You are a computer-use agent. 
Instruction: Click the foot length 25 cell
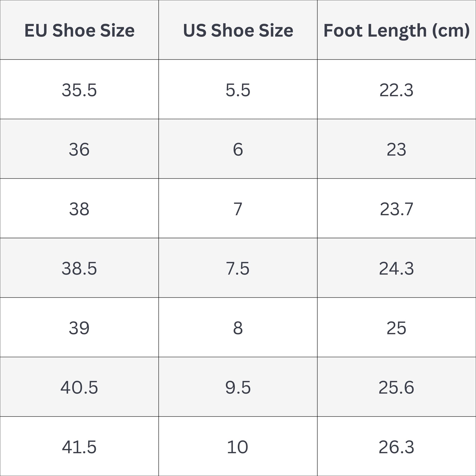[x=397, y=328]
